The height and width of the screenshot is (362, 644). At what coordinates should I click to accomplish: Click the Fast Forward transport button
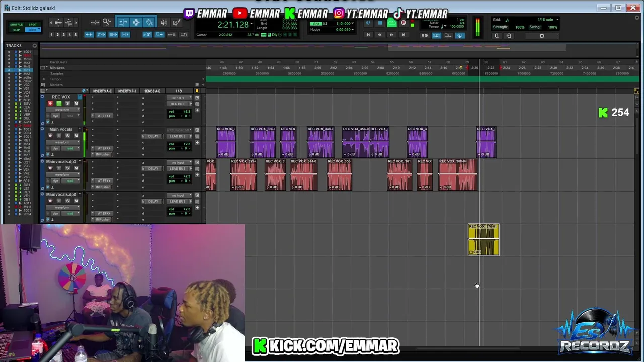pos(391,35)
